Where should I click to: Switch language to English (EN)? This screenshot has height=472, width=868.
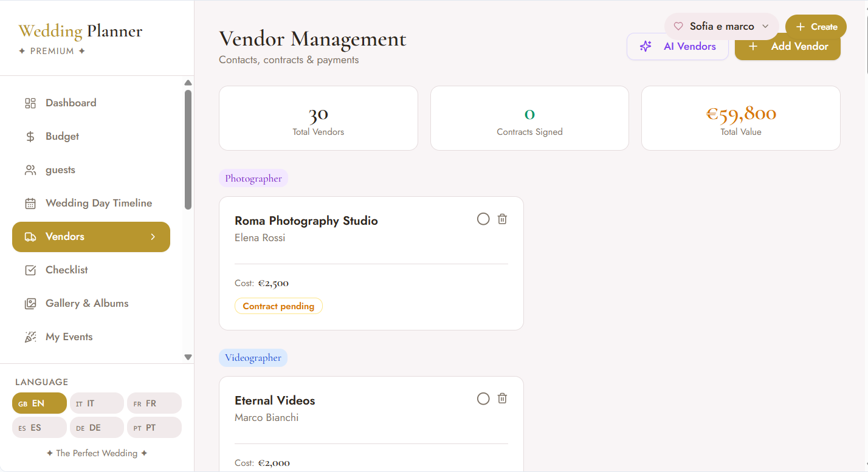point(40,403)
